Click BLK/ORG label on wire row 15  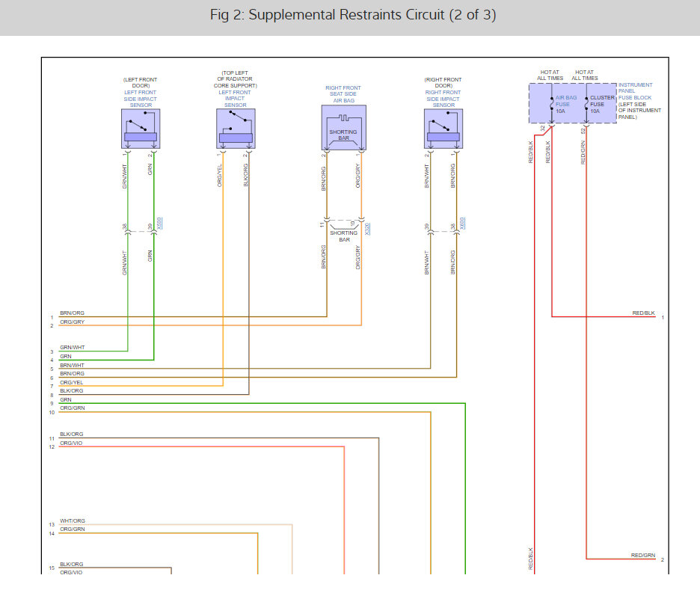(72, 565)
